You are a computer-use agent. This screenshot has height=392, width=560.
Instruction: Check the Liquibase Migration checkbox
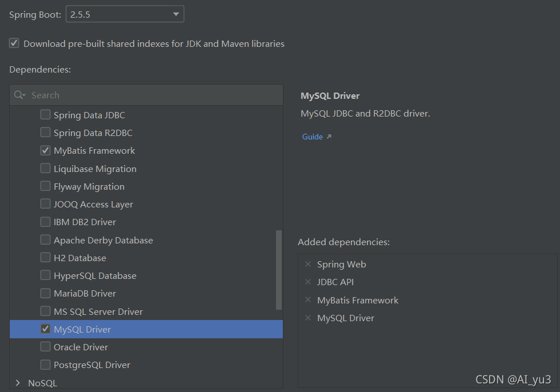(45, 168)
